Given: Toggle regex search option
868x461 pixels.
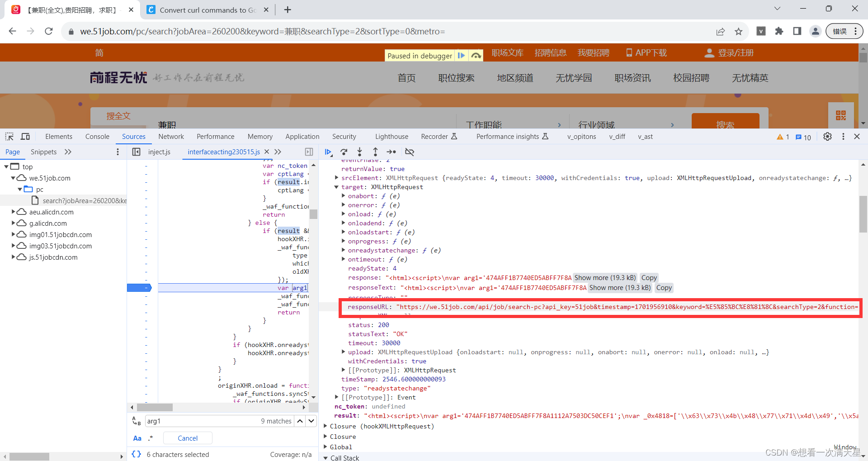Looking at the screenshot, I should [151, 438].
